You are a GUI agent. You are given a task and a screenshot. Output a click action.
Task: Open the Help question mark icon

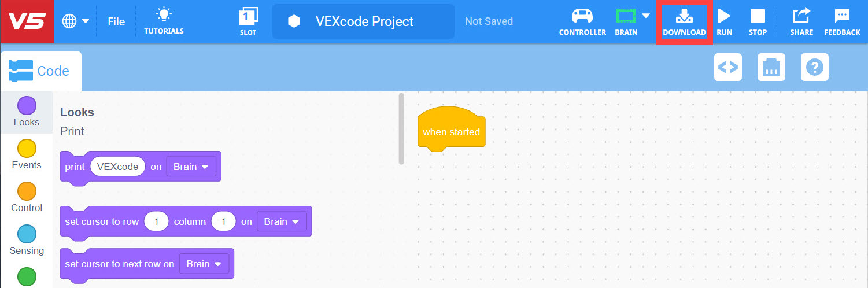[815, 67]
